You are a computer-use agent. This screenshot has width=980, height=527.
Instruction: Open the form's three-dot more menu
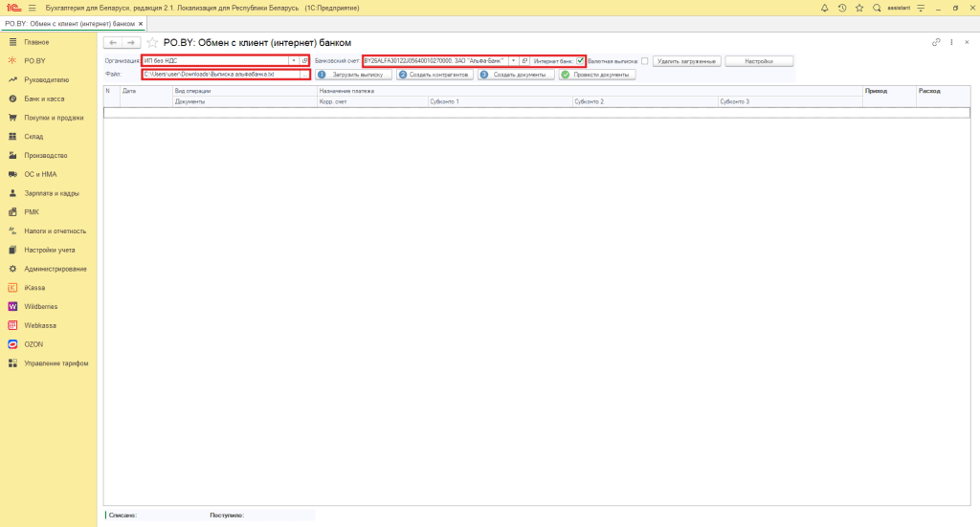click(952, 43)
